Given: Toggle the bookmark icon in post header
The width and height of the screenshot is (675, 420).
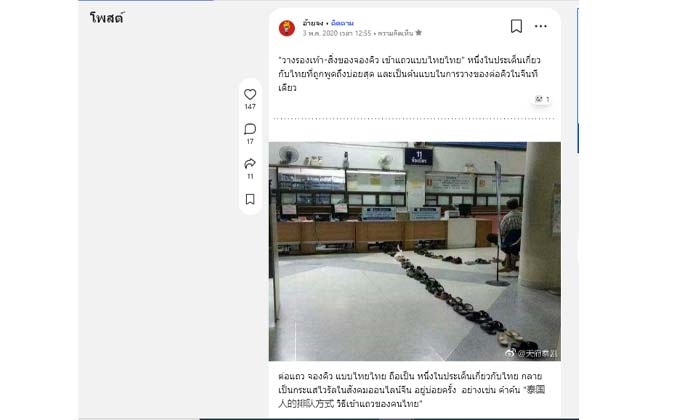Looking at the screenshot, I should point(516,26).
